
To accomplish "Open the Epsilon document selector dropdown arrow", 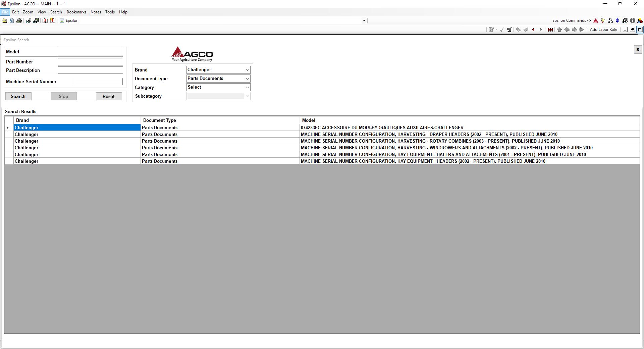I will (364, 21).
